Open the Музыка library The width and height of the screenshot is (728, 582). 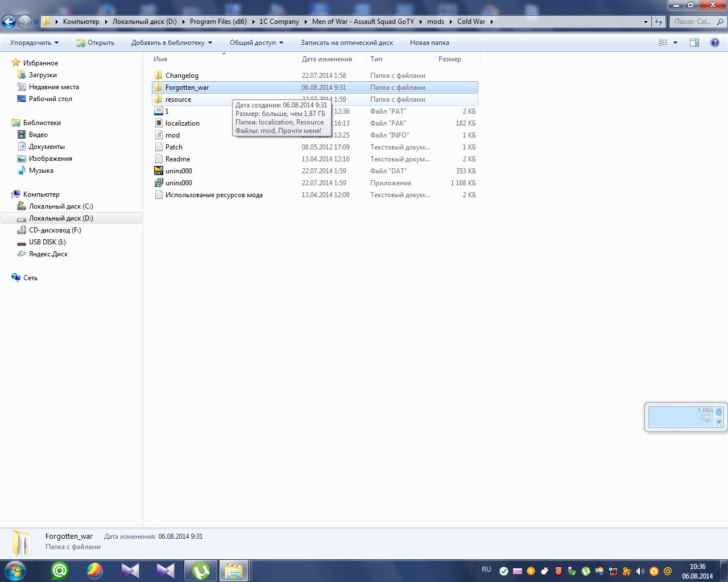pyautogui.click(x=41, y=171)
